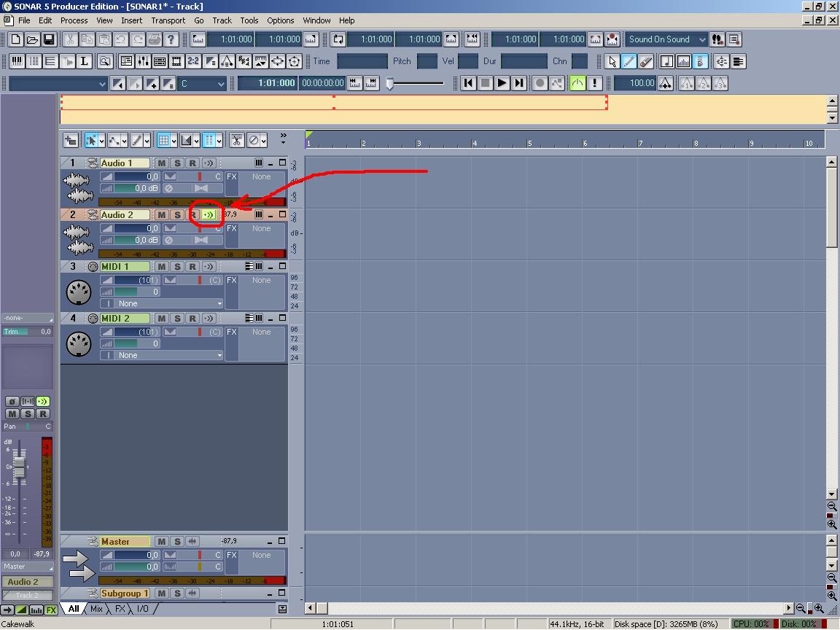Mute the Master bus
The image size is (840, 630).
pos(161,542)
